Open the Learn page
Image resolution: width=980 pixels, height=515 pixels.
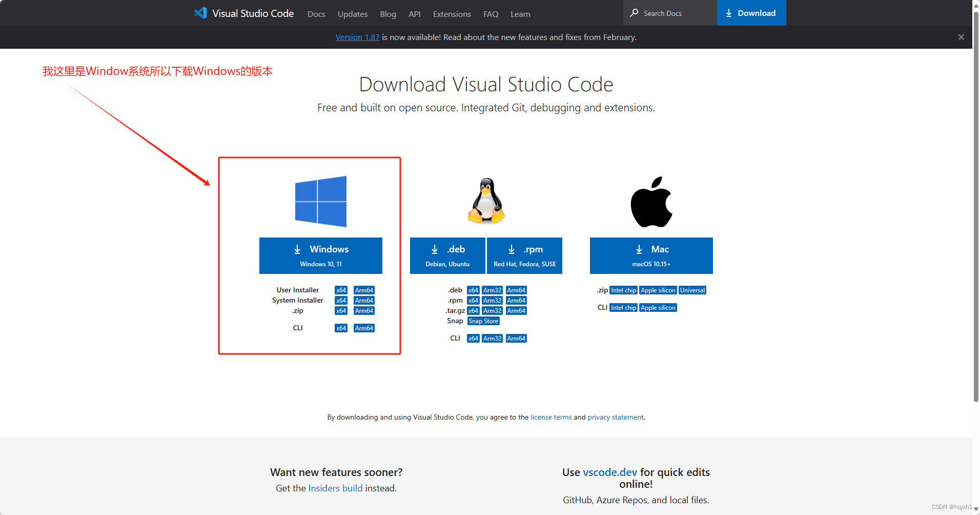click(520, 14)
